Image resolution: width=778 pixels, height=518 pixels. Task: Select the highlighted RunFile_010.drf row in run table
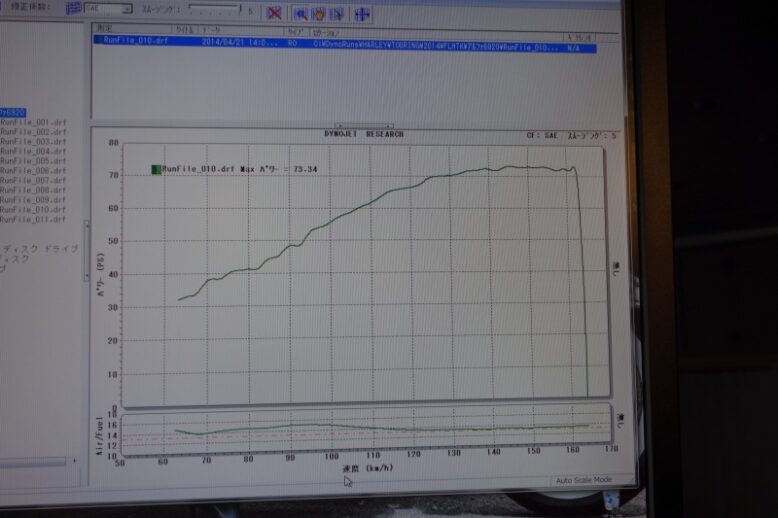coord(340,47)
